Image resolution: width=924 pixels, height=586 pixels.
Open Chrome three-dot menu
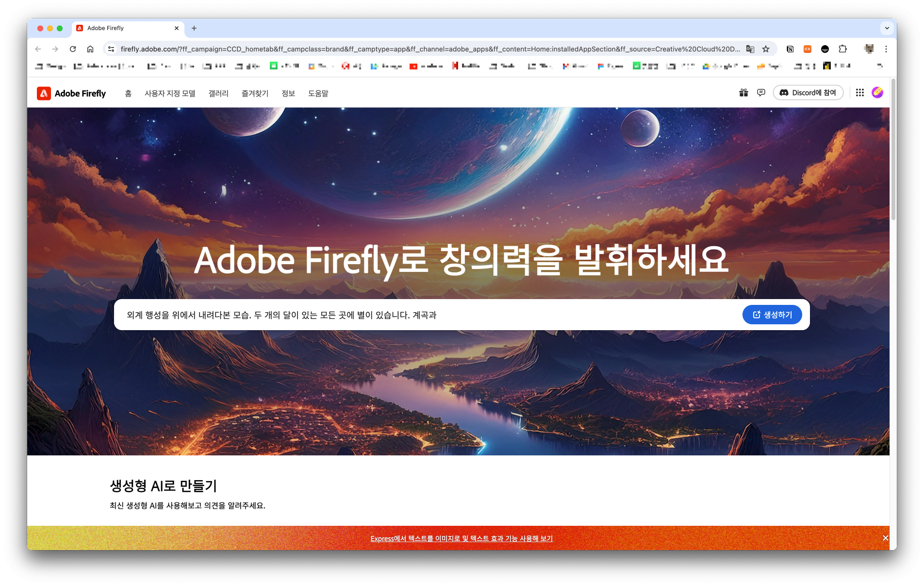pos(886,49)
